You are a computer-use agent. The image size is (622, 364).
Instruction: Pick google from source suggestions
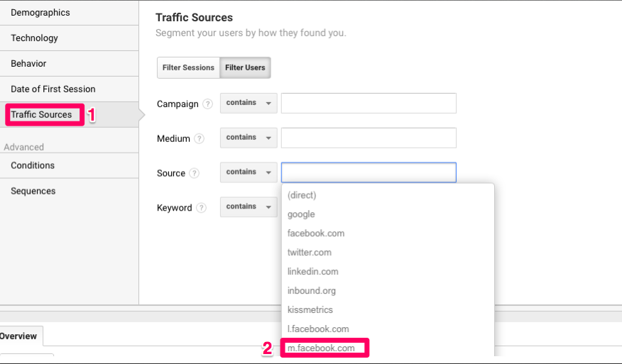pos(301,214)
